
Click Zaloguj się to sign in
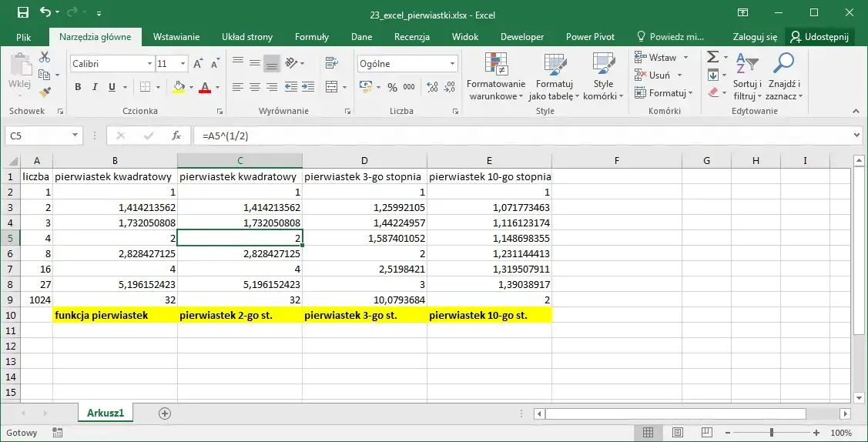[755, 36]
